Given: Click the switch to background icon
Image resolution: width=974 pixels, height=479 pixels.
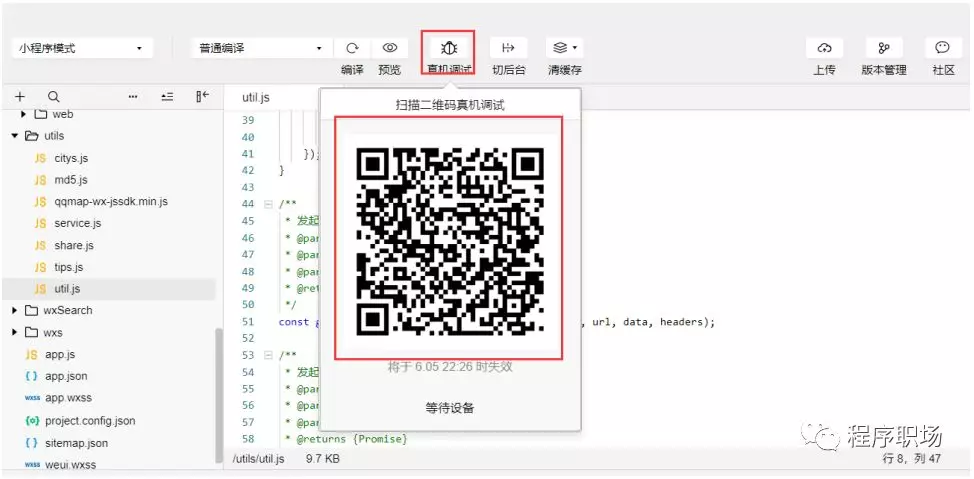Looking at the screenshot, I should pyautogui.click(x=509, y=48).
